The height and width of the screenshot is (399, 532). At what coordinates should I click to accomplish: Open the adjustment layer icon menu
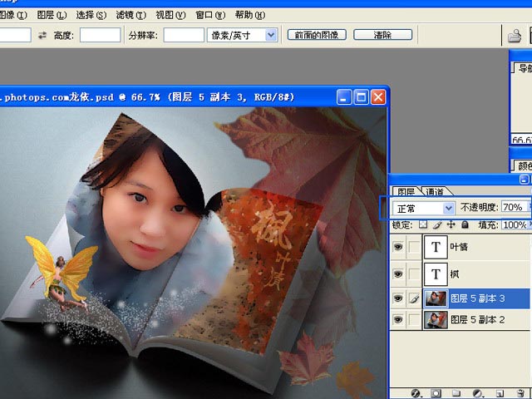click(x=478, y=392)
